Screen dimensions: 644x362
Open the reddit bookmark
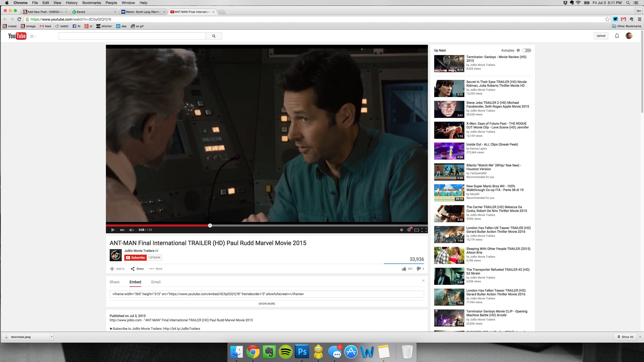pos(62,26)
